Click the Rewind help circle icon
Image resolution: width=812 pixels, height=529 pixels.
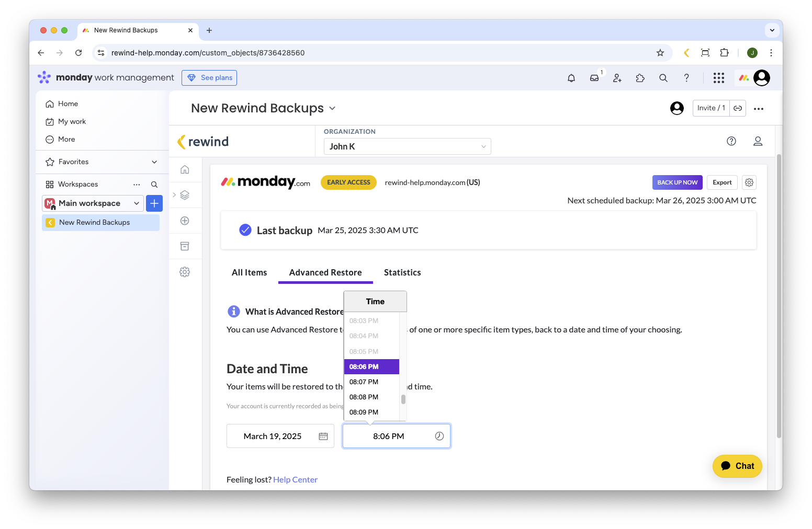[731, 141]
